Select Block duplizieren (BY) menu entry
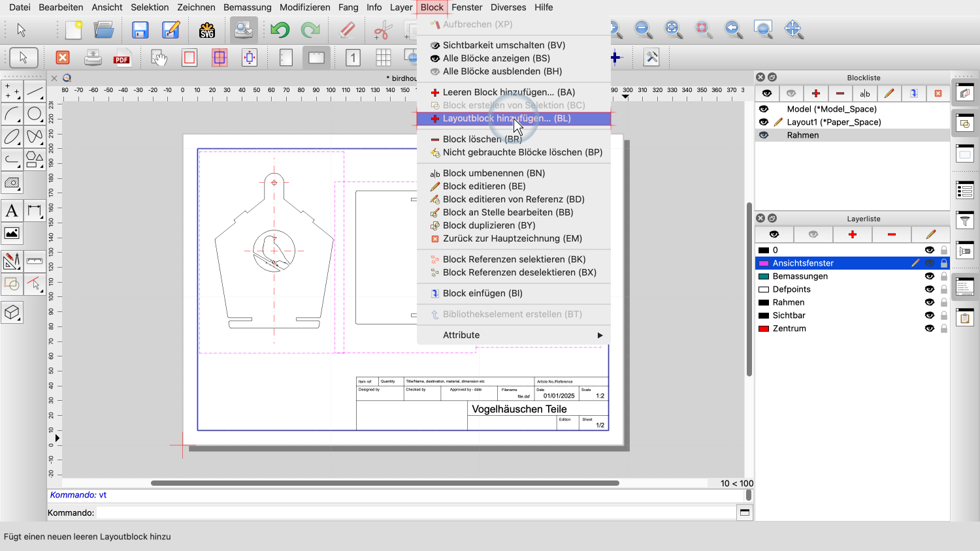980x551 pixels. (x=489, y=225)
